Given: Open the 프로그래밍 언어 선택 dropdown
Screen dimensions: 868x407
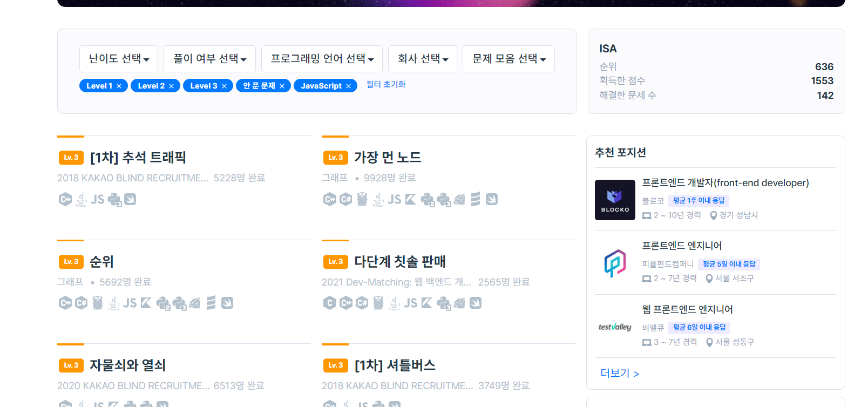Looking at the screenshot, I should pyautogui.click(x=322, y=59).
